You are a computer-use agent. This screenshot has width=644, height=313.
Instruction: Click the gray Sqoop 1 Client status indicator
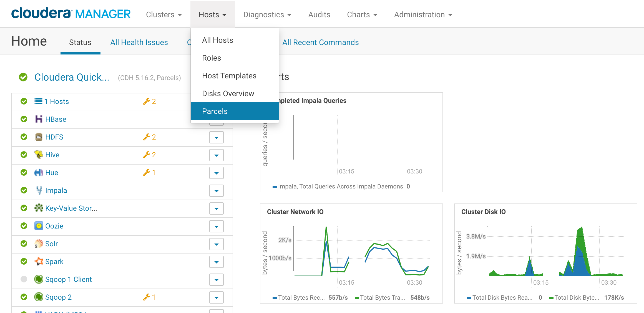click(24, 279)
